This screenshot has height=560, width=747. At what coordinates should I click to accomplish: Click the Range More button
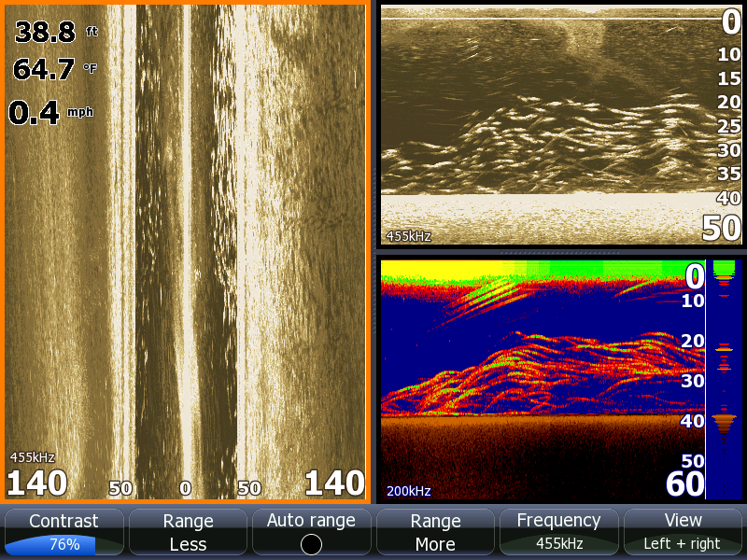click(x=435, y=532)
